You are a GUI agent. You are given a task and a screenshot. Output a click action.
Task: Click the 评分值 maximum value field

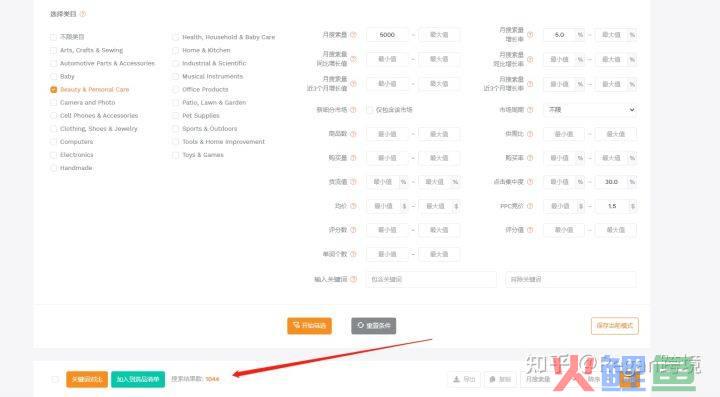pyautogui.click(x=616, y=230)
